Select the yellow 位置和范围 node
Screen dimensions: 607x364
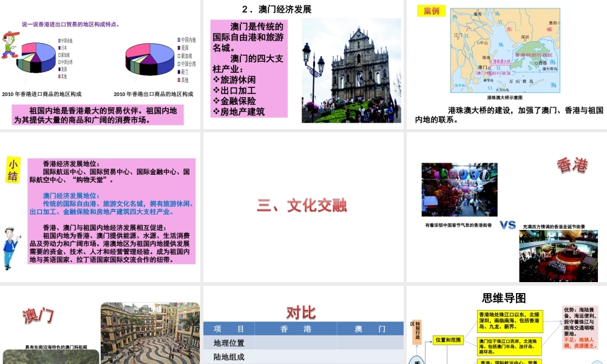click(448, 340)
